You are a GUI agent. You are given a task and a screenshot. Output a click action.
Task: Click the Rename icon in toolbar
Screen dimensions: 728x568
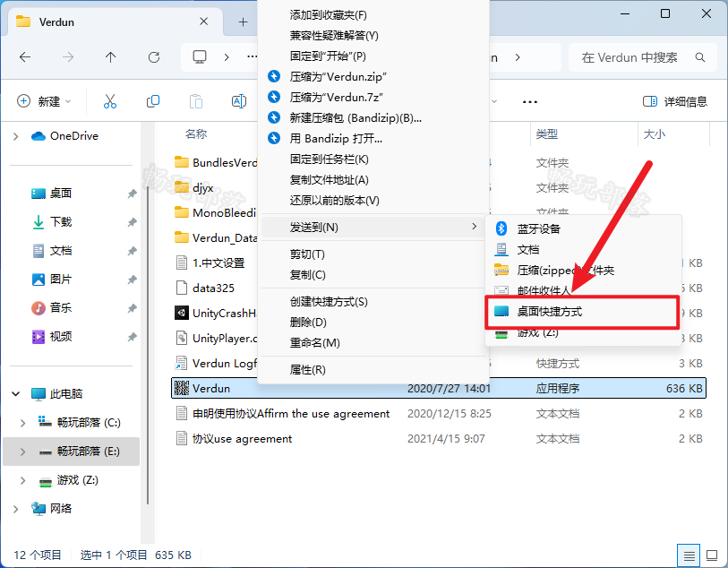click(x=239, y=101)
